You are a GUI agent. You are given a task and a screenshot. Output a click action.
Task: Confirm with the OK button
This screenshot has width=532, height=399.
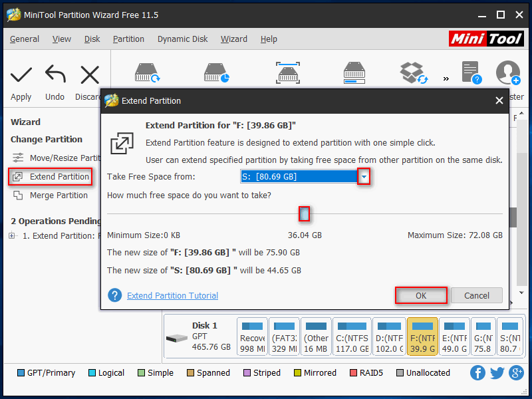421,295
